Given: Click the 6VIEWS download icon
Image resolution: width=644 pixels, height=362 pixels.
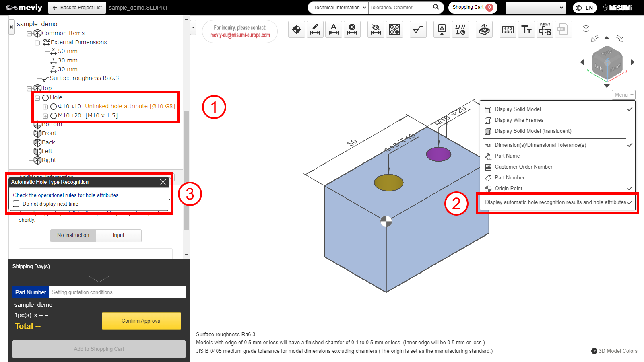Looking at the screenshot, I should [x=545, y=29].
